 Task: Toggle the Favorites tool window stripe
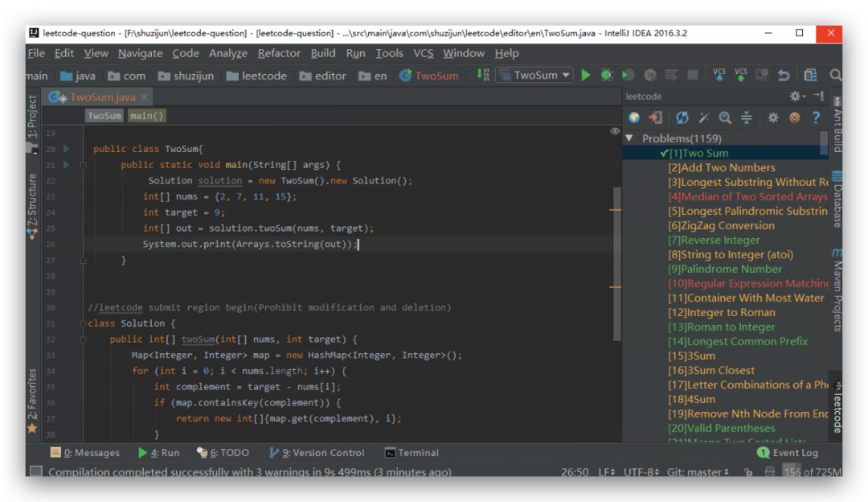click(x=32, y=401)
